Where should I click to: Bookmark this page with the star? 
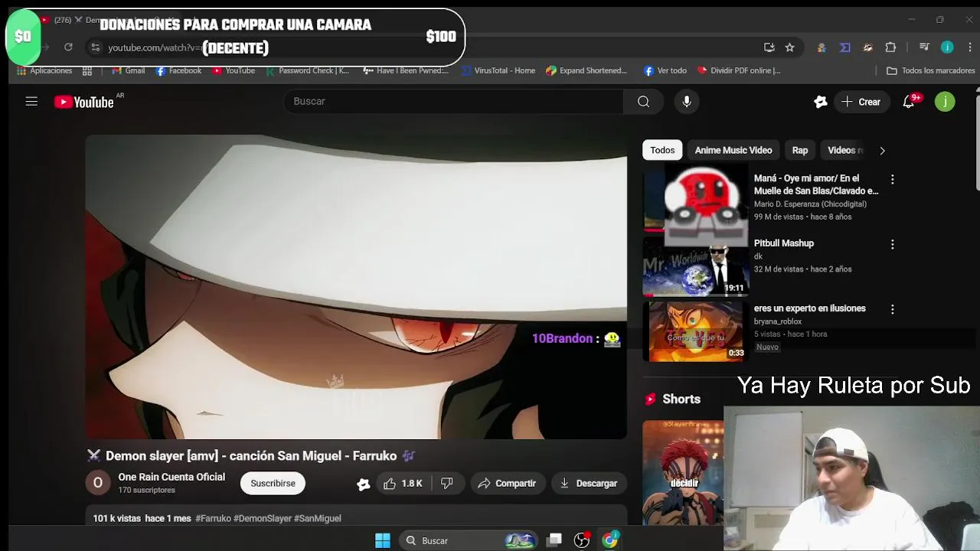[x=789, y=47]
